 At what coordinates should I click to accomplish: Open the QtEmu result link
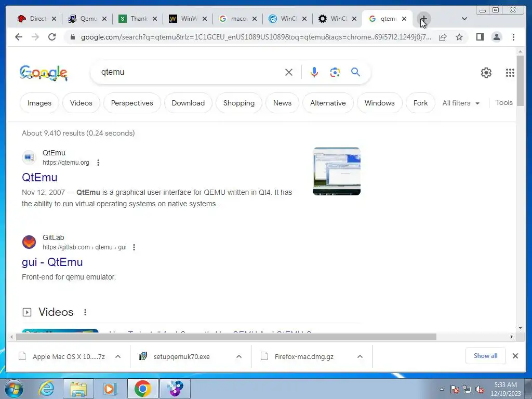click(x=39, y=178)
